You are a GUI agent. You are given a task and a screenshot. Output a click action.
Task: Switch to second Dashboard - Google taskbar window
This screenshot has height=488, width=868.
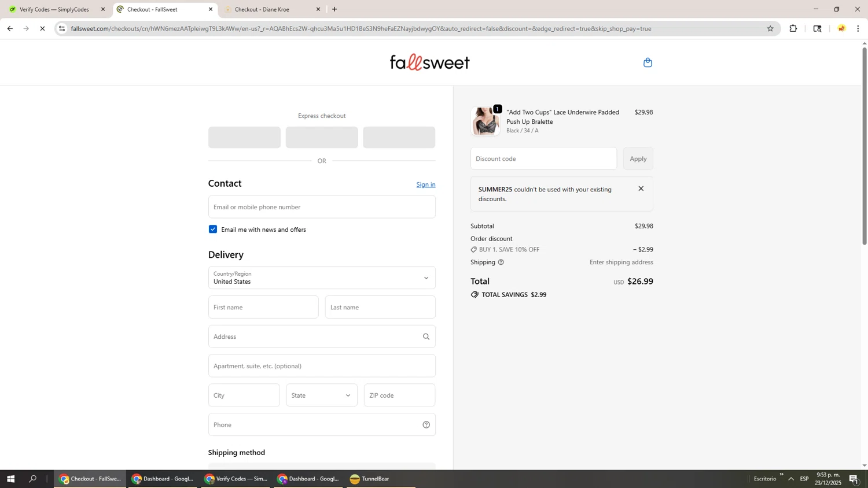[x=308, y=479]
